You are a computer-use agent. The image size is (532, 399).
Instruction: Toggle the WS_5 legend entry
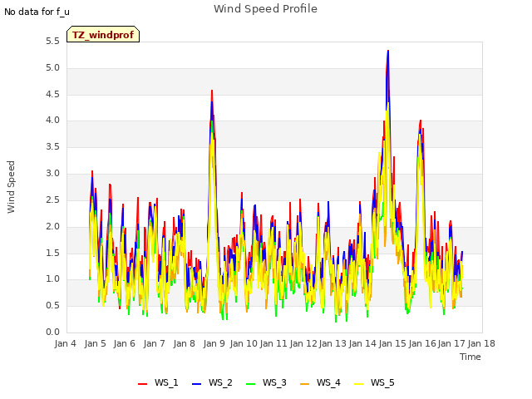(x=374, y=382)
